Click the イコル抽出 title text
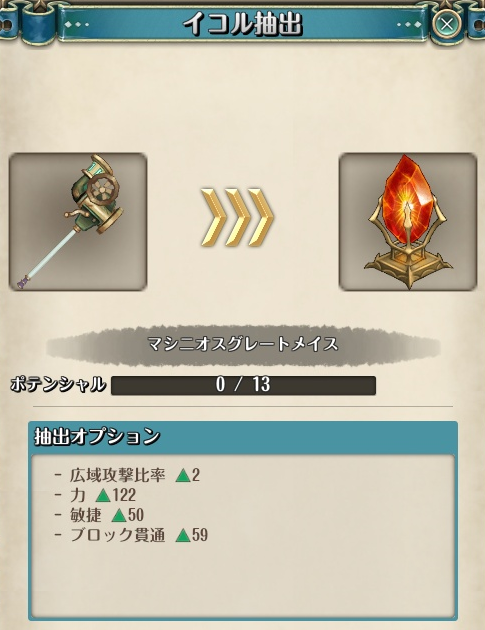Image resolution: width=485 pixels, height=630 pixels. tap(243, 25)
